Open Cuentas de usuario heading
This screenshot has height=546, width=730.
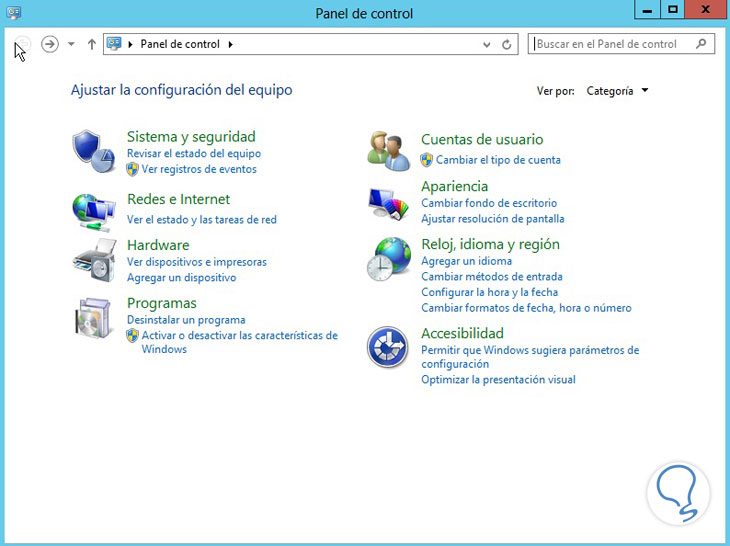(x=482, y=139)
